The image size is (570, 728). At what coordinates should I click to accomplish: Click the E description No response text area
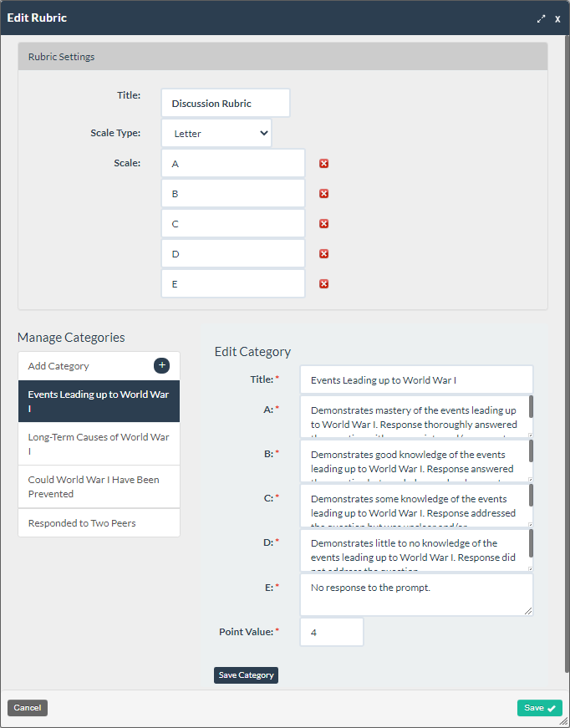coord(416,595)
